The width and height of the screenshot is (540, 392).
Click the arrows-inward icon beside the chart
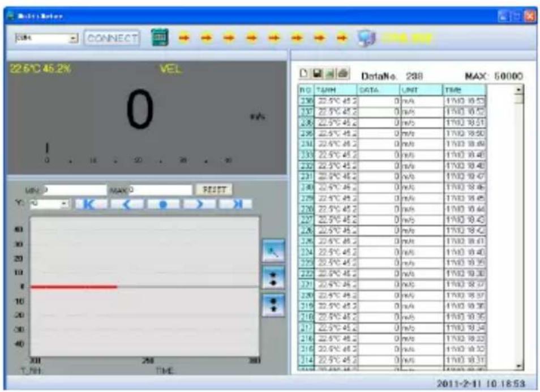pyautogui.click(x=273, y=278)
